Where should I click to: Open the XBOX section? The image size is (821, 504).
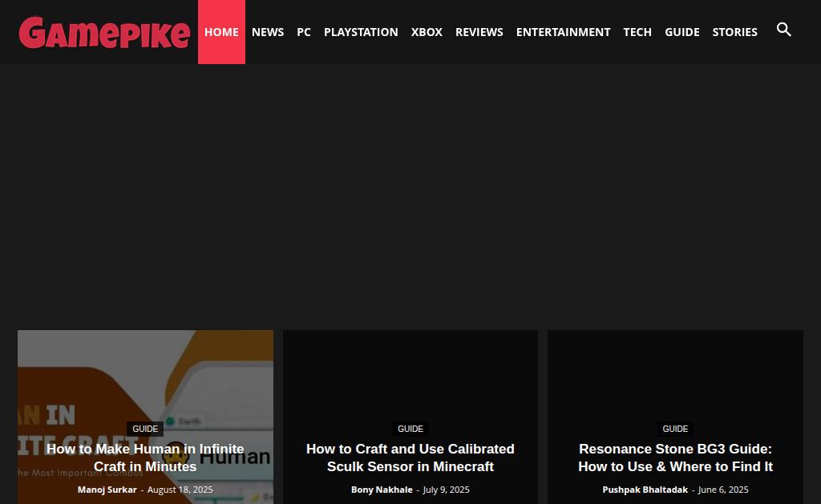427,32
